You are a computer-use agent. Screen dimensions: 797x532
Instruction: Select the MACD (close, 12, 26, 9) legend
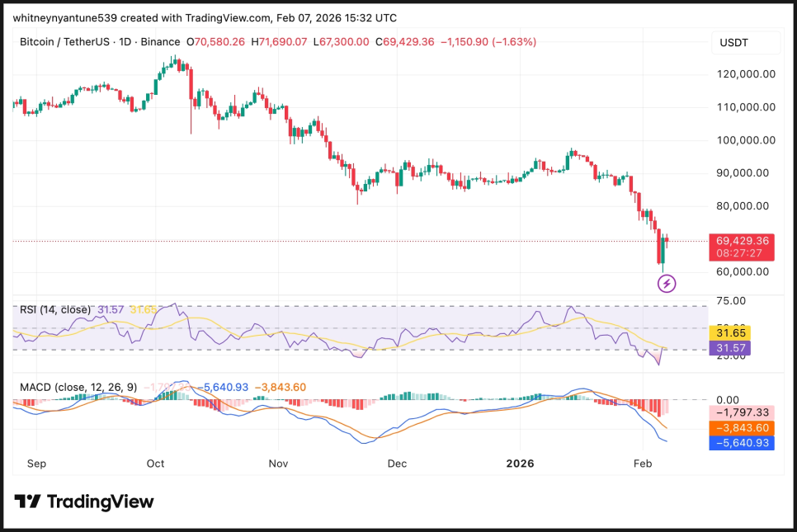[77, 386]
